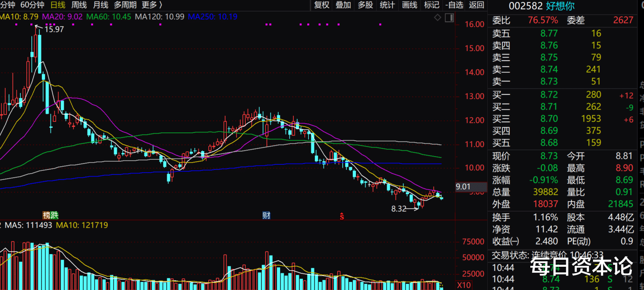
Task: Click the 买一 price 8.72
Action: (549, 94)
